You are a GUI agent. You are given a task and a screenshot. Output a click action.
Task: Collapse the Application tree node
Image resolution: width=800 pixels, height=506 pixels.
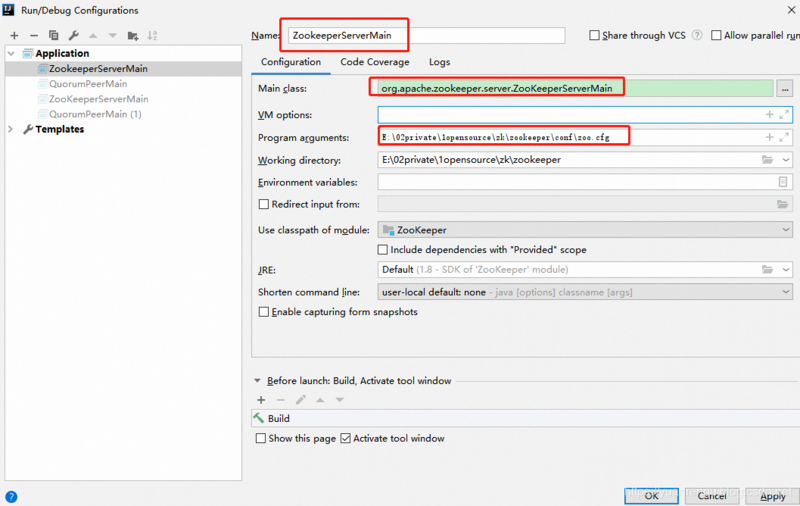11,53
